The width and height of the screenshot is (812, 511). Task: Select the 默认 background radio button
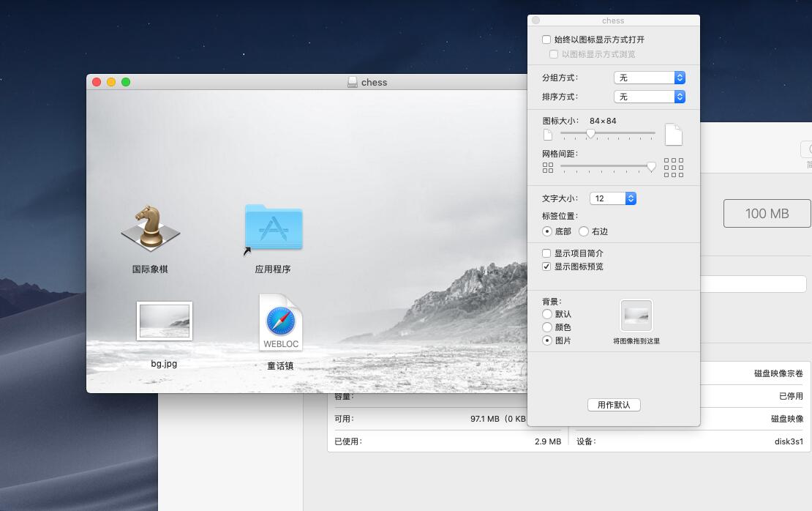[x=546, y=314]
